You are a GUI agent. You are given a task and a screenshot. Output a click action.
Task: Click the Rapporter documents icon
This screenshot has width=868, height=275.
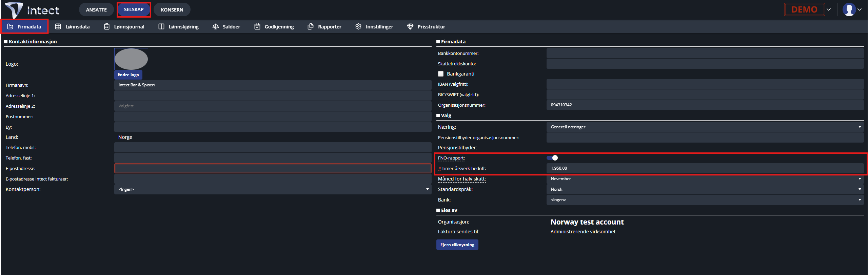311,26
